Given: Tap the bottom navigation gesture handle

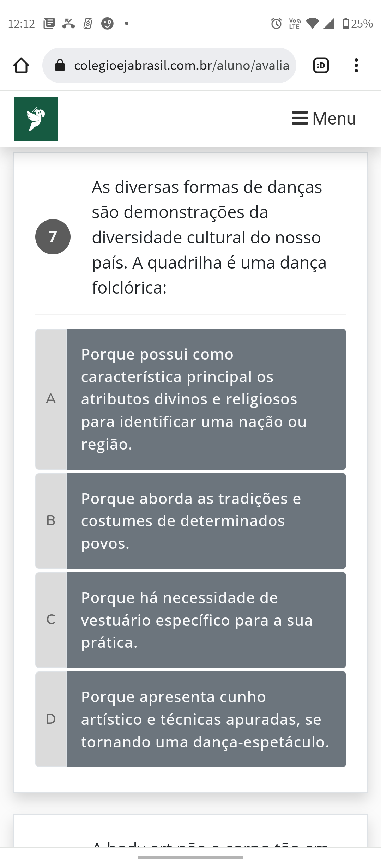Looking at the screenshot, I should [190, 857].
